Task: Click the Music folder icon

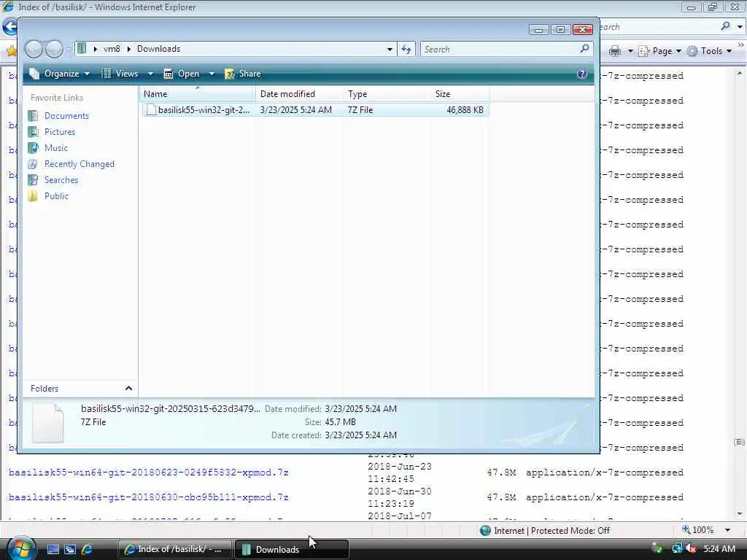Action: [33, 148]
